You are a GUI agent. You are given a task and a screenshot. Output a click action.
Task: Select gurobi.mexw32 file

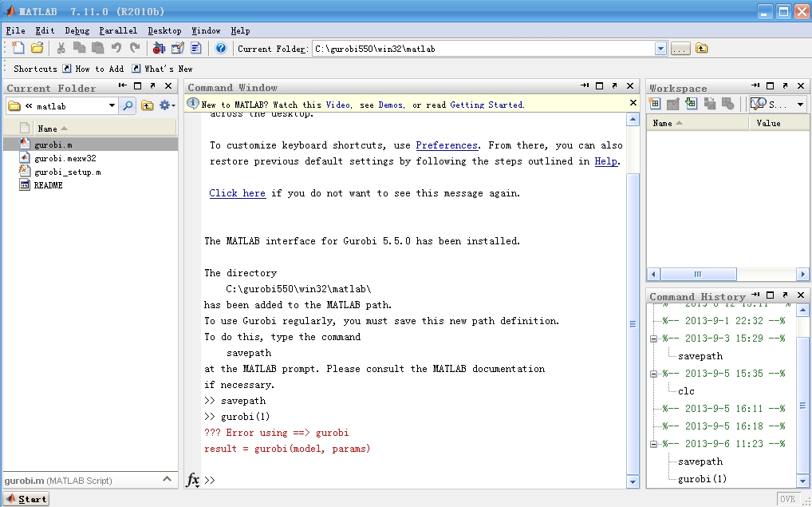click(x=65, y=158)
